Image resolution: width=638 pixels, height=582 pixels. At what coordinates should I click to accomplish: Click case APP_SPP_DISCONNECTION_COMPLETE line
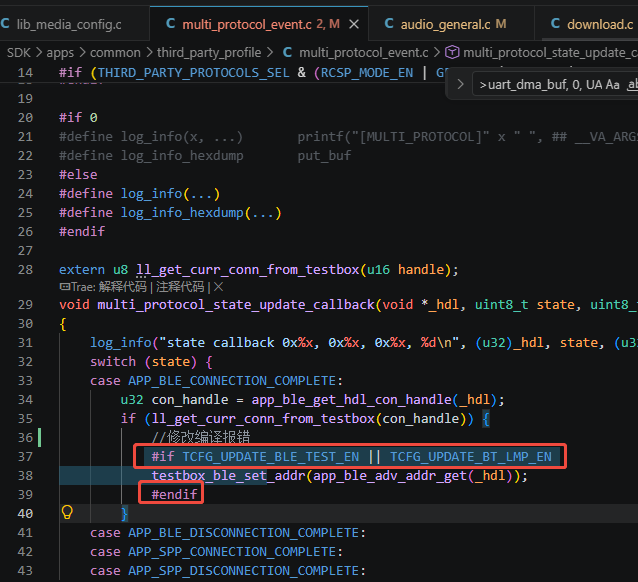coord(228,571)
